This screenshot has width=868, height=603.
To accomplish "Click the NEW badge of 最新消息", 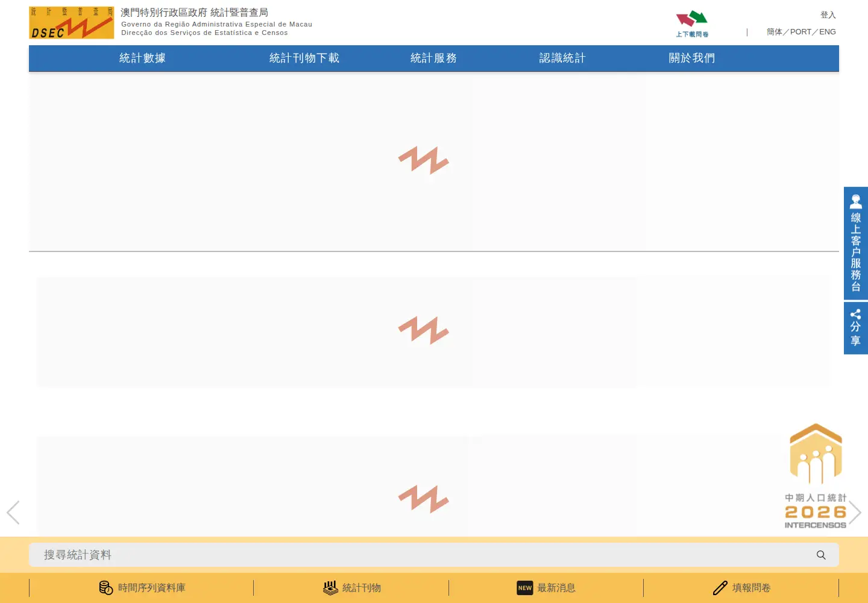I will 525,588.
